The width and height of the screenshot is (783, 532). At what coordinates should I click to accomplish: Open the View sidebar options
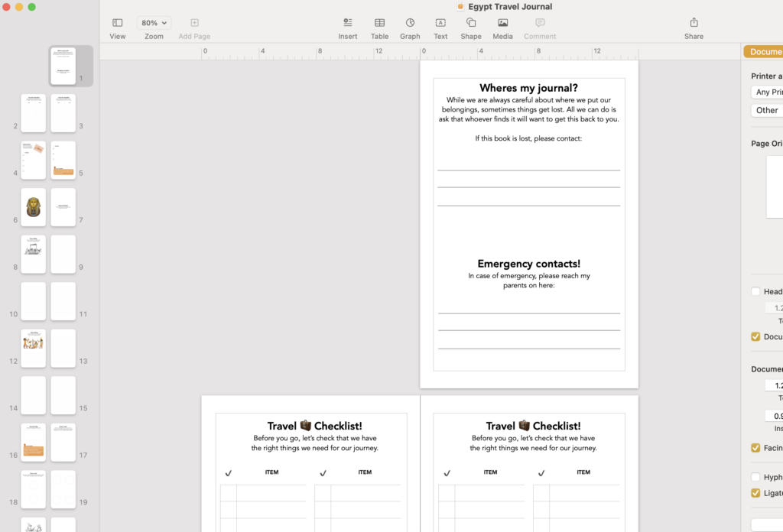(117, 23)
